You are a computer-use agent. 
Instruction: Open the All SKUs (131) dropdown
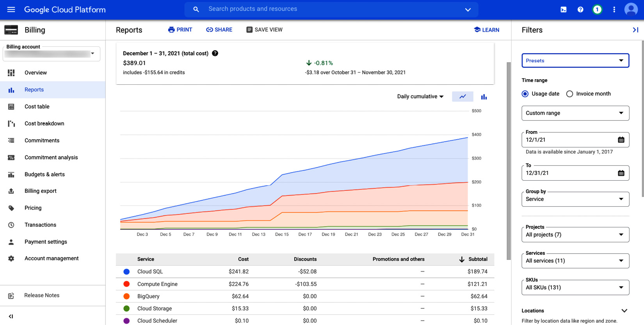[x=575, y=288]
